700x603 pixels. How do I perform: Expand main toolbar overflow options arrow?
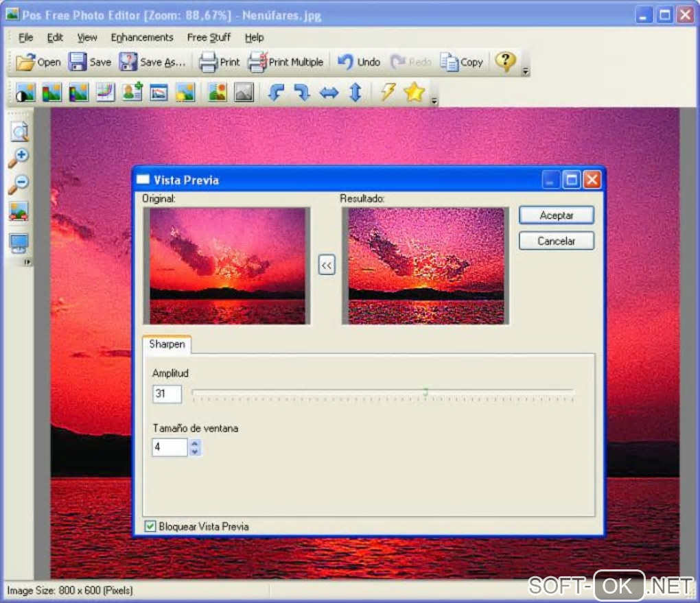[526, 71]
